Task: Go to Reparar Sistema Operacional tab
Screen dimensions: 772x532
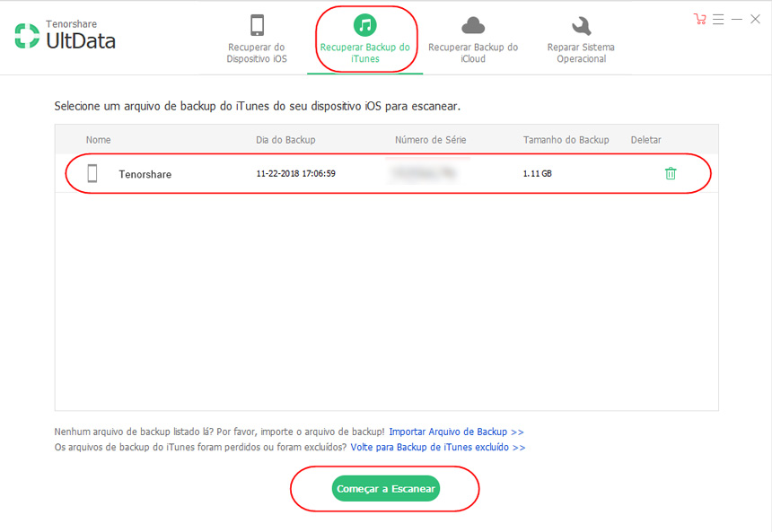Action: click(x=581, y=39)
